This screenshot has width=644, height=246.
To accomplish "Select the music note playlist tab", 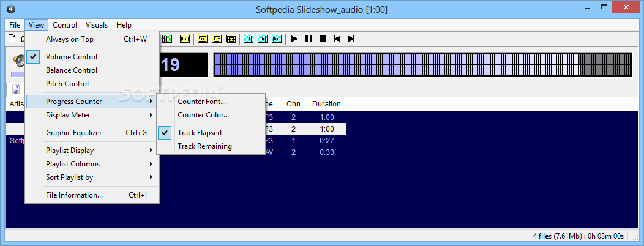I will 16,89.
